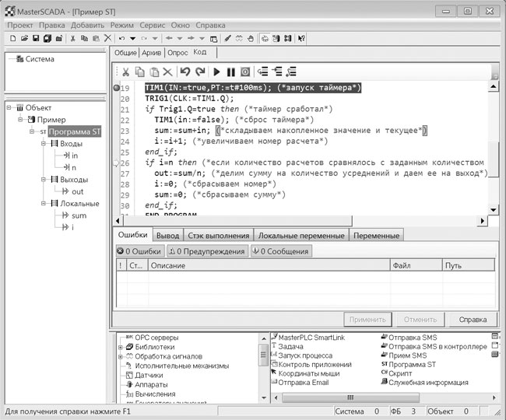The width and height of the screenshot is (506, 420).
Task: Collapse the Входы group
Action: click(44, 143)
